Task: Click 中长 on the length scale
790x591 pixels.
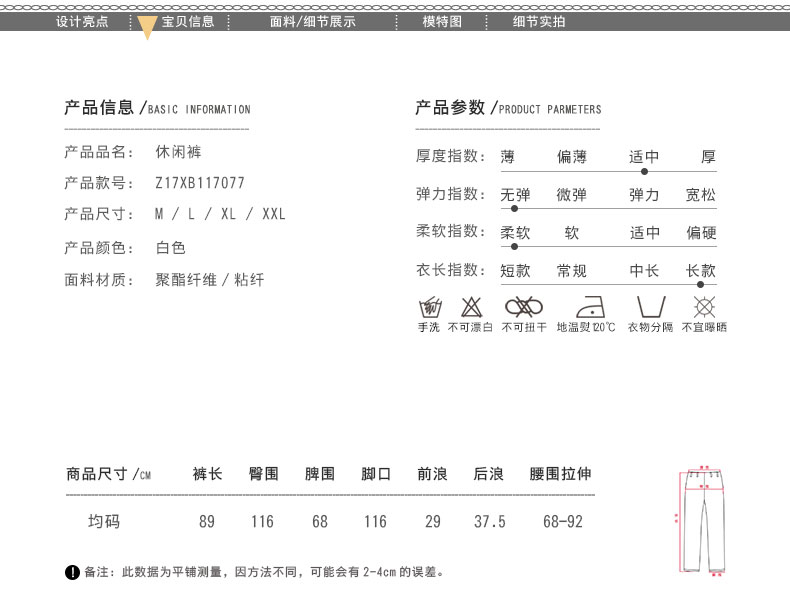Action: pyautogui.click(x=644, y=271)
